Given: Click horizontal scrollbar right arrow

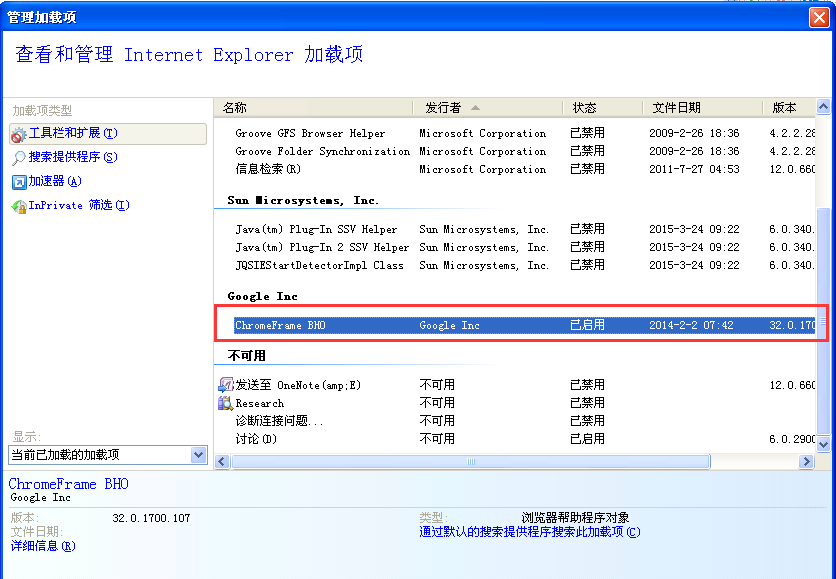Looking at the screenshot, I should (806, 462).
